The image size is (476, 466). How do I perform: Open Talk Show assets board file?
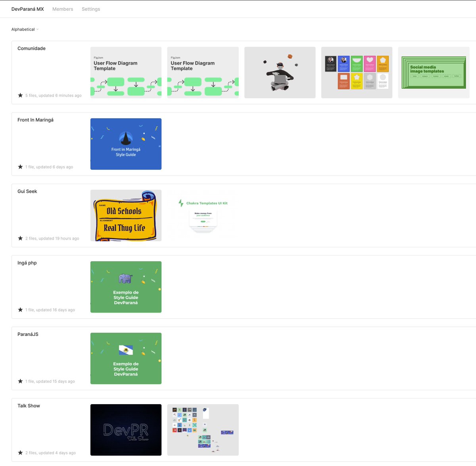(x=203, y=430)
